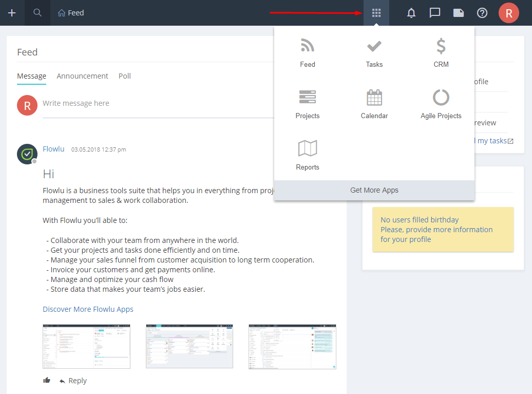Launch the Tasks app
The width and height of the screenshot is (532, 394).
coord(374,53)
